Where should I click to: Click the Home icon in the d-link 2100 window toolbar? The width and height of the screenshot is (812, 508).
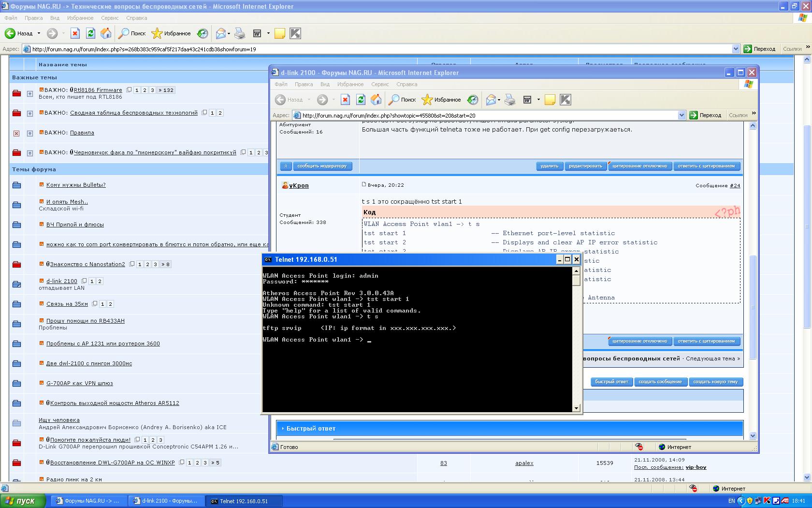376,100
